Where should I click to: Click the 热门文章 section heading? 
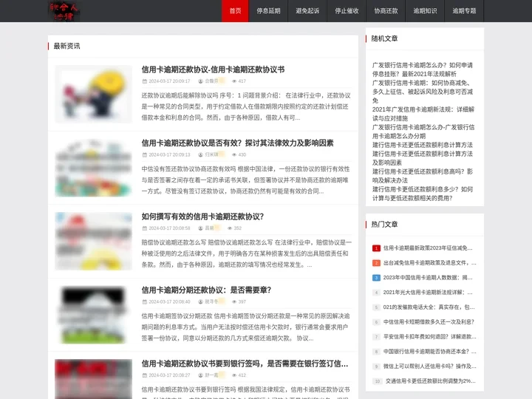click(x=384, y=225)
